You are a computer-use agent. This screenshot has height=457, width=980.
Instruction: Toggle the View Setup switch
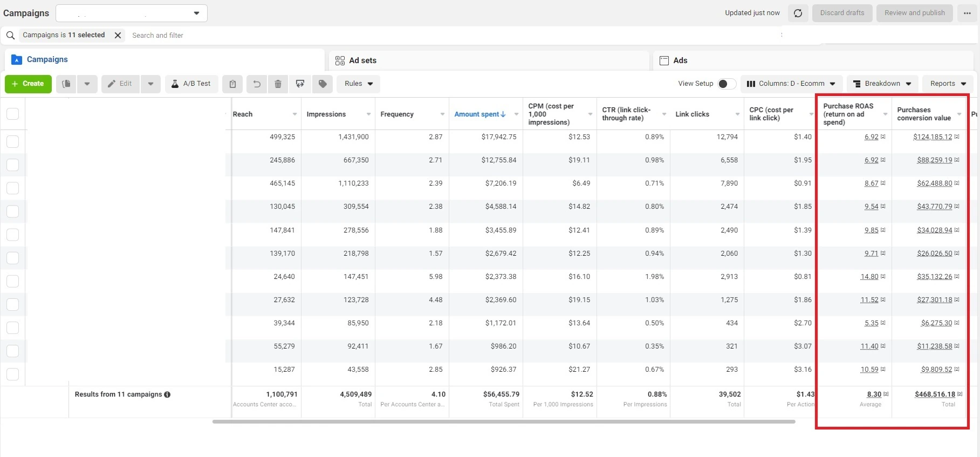(x=726, y=84)
